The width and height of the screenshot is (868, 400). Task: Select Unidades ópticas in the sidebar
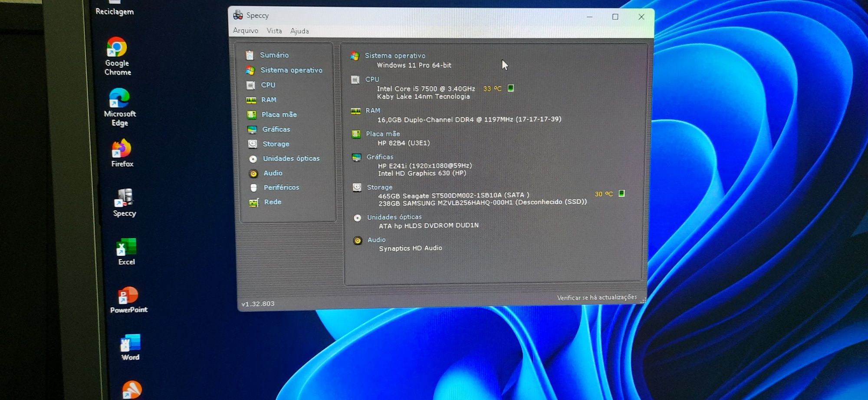pyautogui.click(x=291, y=159)
